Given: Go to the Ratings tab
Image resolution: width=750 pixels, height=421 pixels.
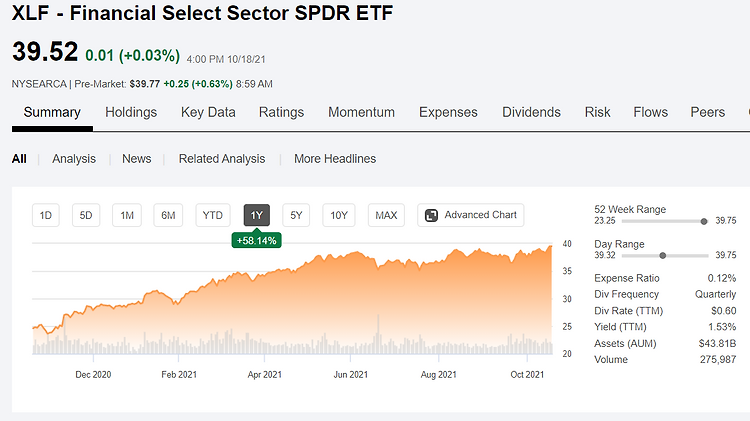Looking at the screenshot, I should coord(281,112).
